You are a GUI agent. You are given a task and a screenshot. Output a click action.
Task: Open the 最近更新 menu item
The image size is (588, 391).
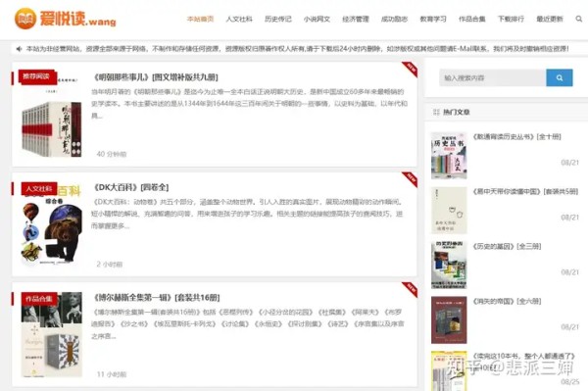coord(550,19)
